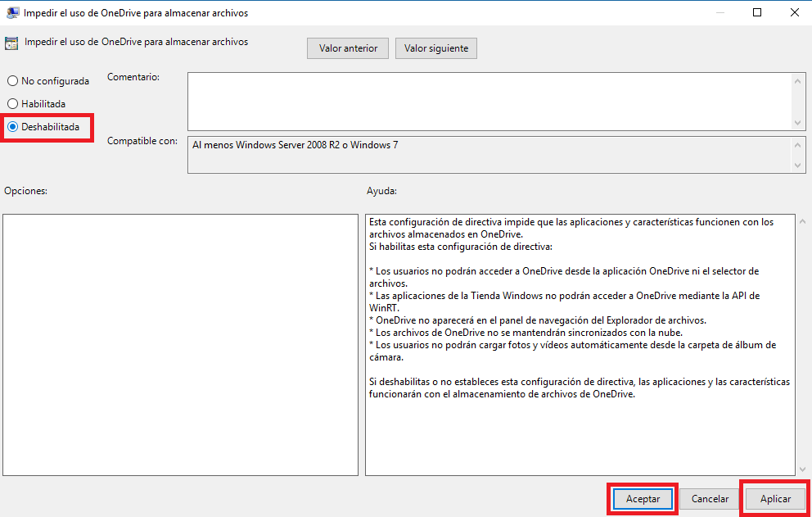Click the title bar window icon

13,13
